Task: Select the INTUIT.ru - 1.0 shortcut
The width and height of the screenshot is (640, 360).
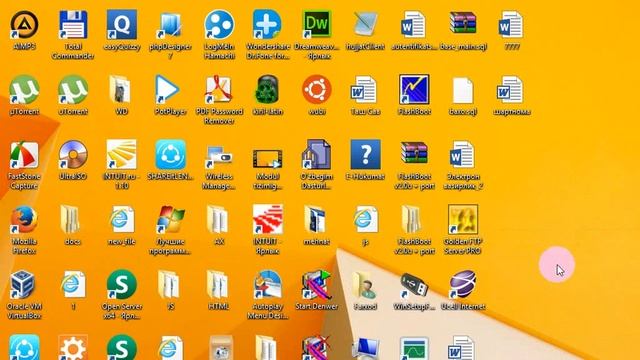Action: (122, 155)
